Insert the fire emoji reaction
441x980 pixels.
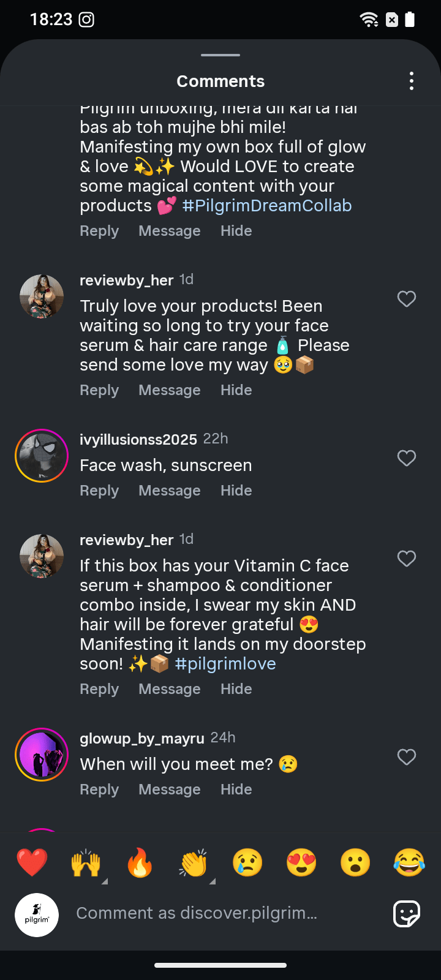coord(140,862)
